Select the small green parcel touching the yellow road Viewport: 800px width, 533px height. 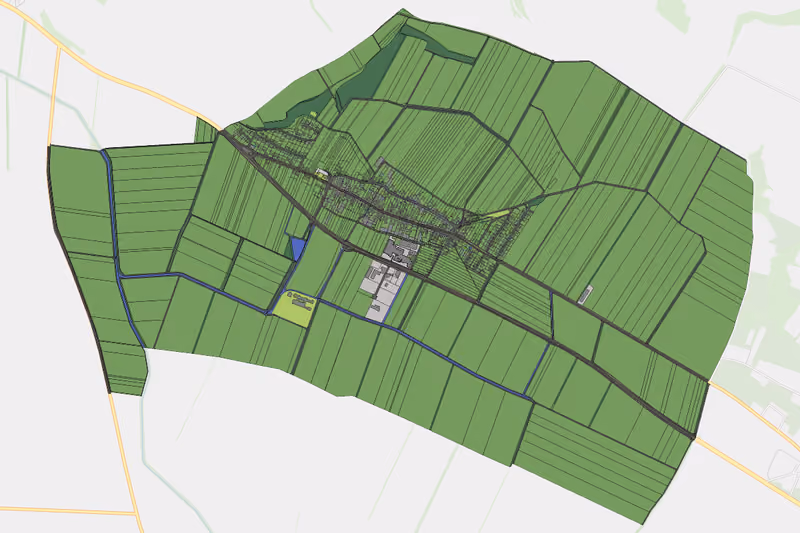tap(206, 130)
